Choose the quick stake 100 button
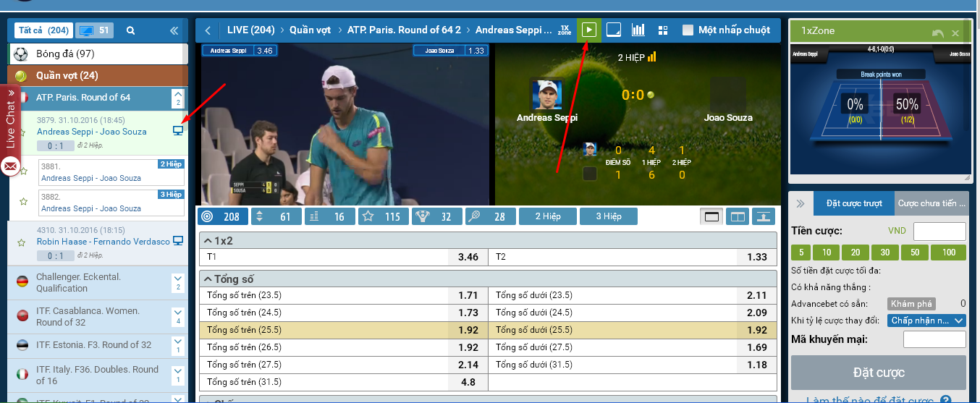 tap(949, 253)
